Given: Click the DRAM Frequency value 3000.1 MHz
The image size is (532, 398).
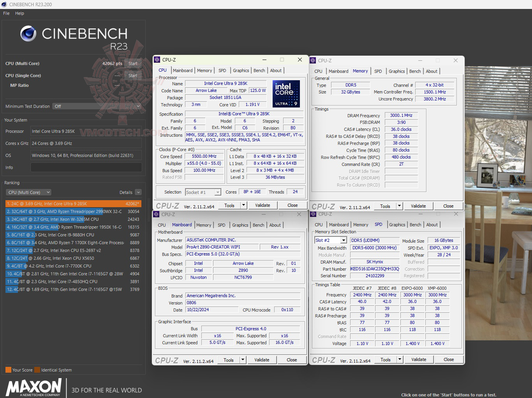Looking at the screenshot, I should [x=401, y=115].
